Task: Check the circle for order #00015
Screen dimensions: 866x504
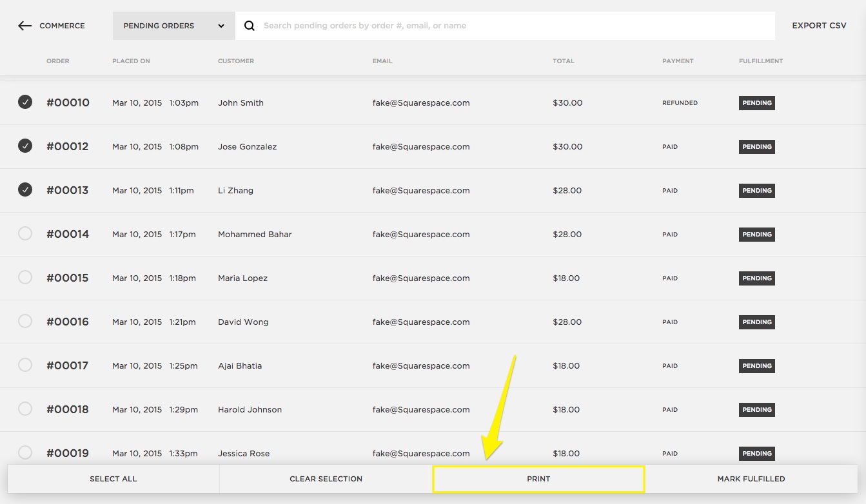Action: pos(25,277)
